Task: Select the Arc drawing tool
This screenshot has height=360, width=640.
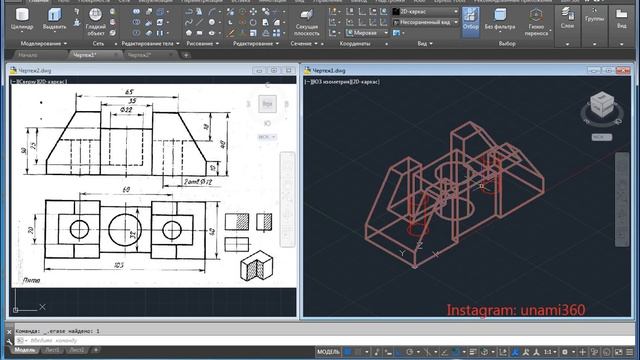Action: coord(211,12)
